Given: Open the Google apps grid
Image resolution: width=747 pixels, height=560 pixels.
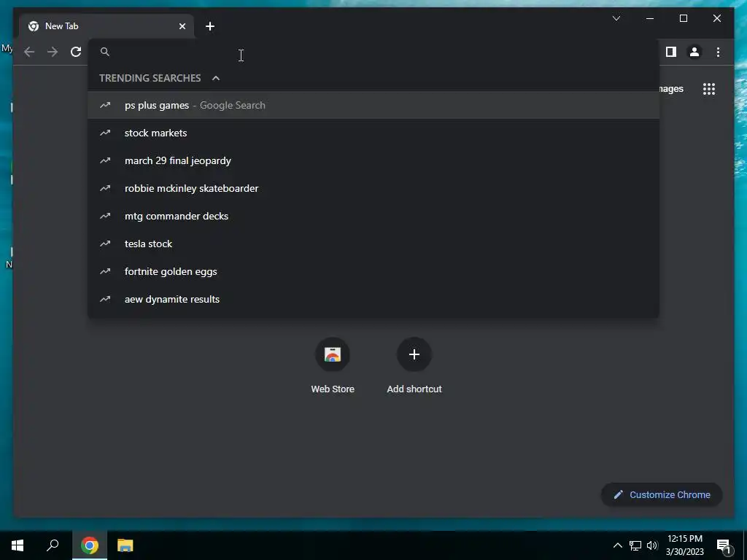Looking at the screenshot, I should pos(709,89).
